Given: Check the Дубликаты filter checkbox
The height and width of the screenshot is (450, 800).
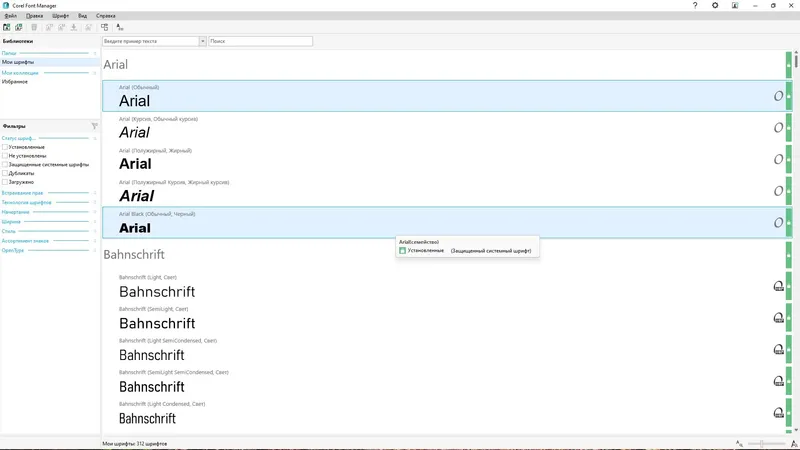Looking at the screenshot, I should point(5,173).
